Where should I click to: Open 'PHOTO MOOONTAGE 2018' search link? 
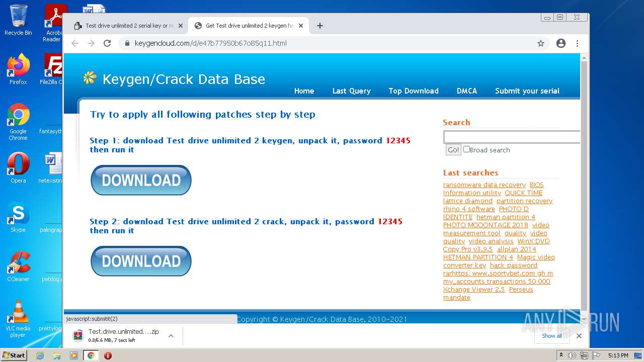[x=486, y=225]
